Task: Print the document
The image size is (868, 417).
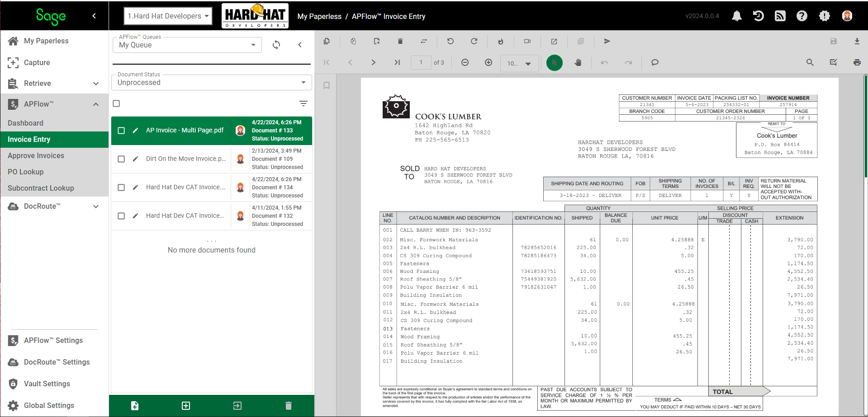Action: (x=857, y=62)
